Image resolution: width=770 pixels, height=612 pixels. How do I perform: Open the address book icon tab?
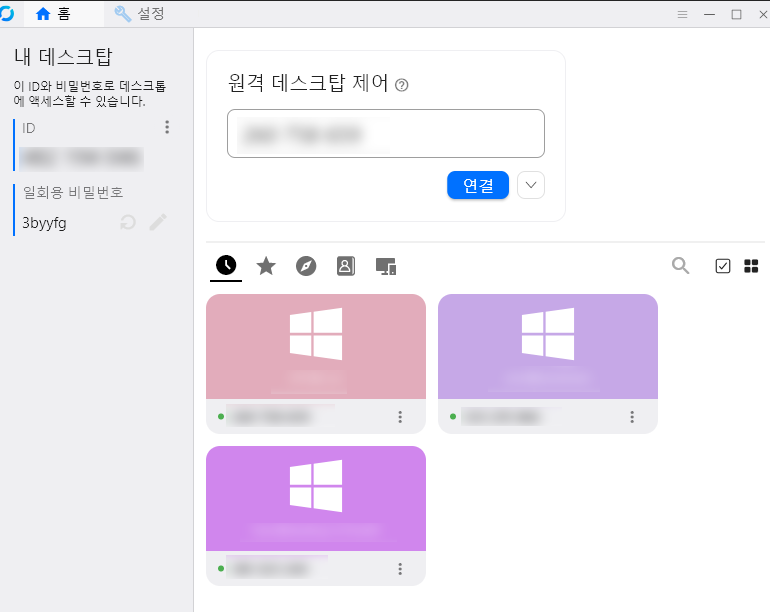[345, 265]
